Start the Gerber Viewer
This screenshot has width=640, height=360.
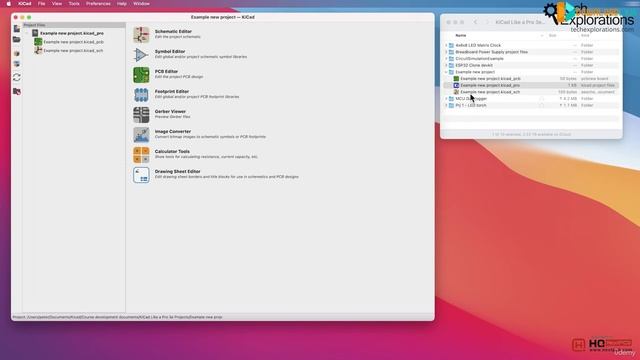tap(141, 115)
